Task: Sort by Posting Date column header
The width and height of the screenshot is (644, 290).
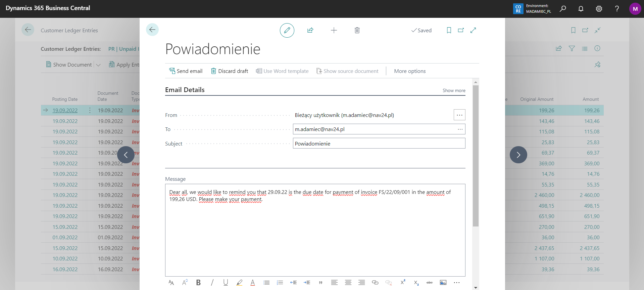Action: point(65,99)
